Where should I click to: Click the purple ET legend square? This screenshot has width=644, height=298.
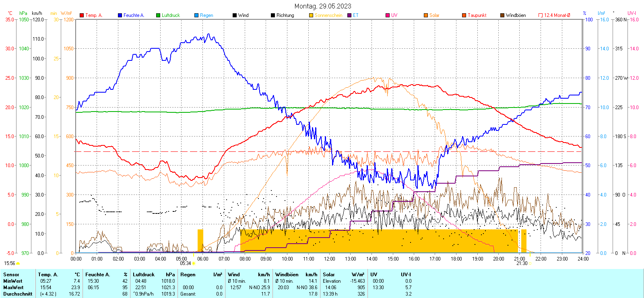[x=349, y=15]
